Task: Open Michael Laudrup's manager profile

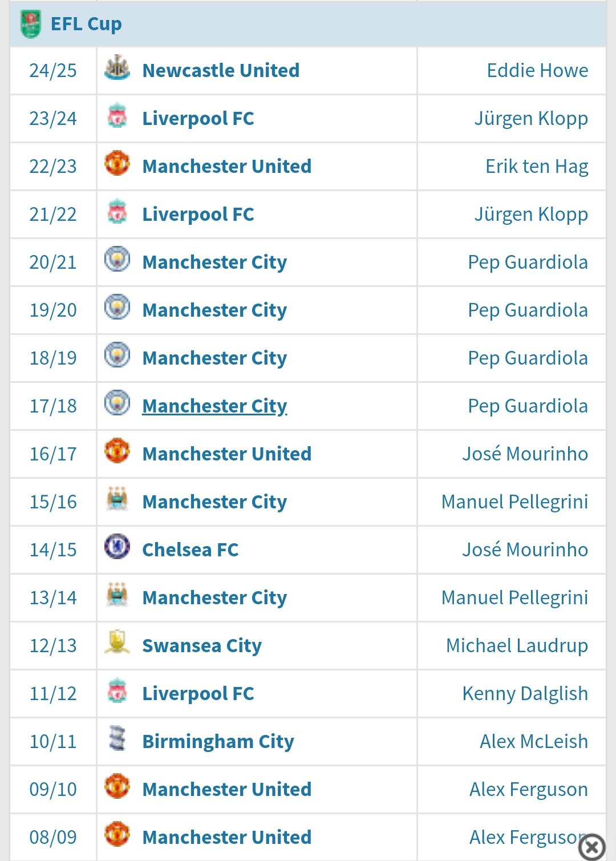Action: tap(517, 646)
